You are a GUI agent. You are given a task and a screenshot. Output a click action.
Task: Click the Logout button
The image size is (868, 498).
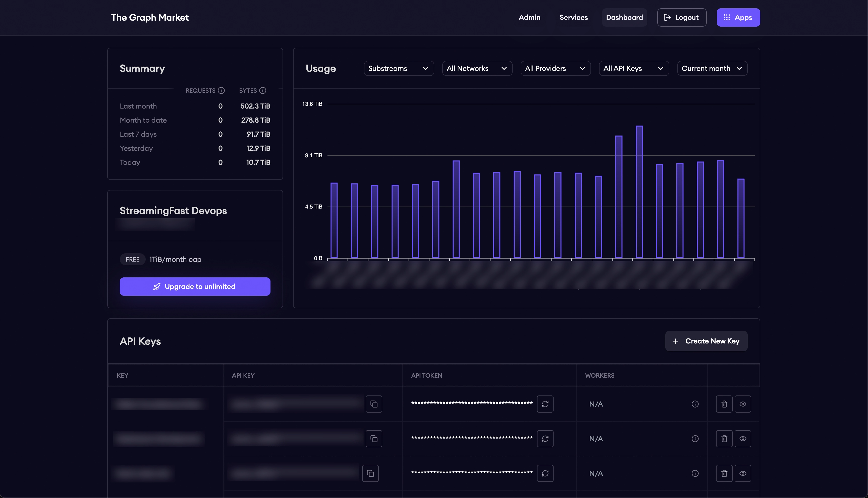tap(682, 17)
